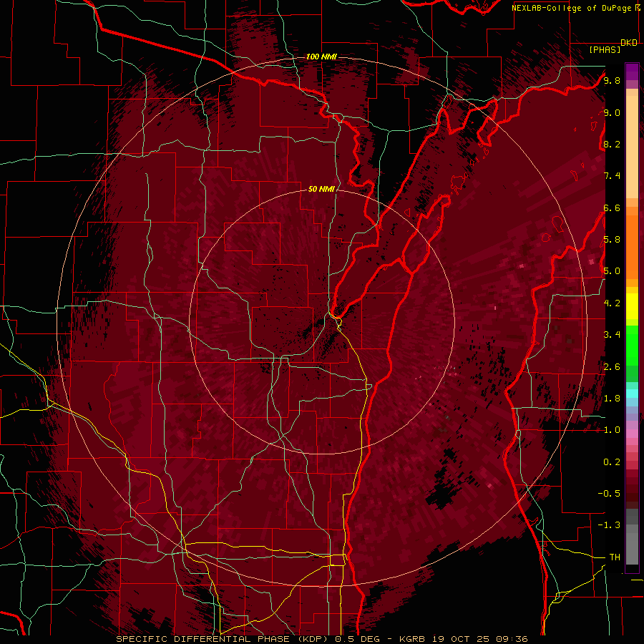The height and width of the screenshot is (644, 644).
Task: Click the 1.8 scale label
Action: point(612,399)
